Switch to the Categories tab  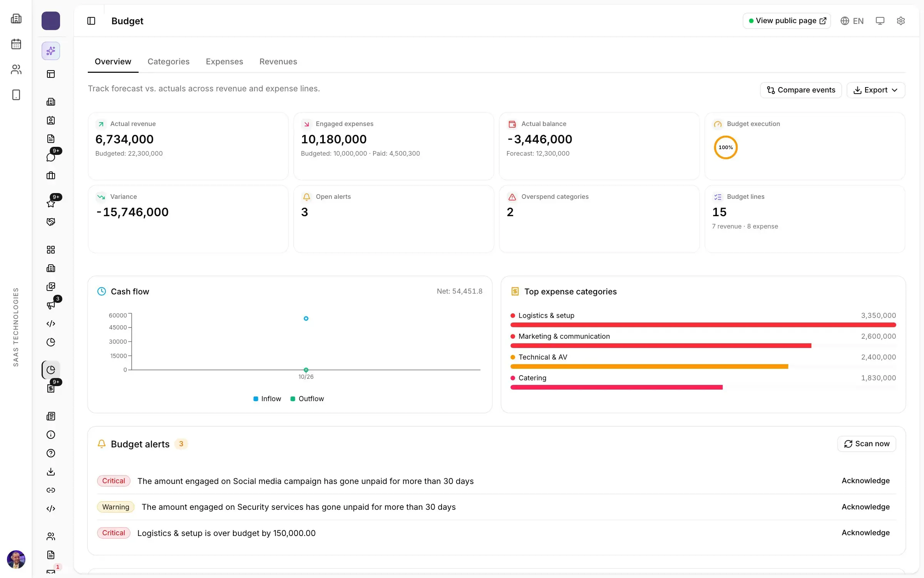[x=169, y=62]
